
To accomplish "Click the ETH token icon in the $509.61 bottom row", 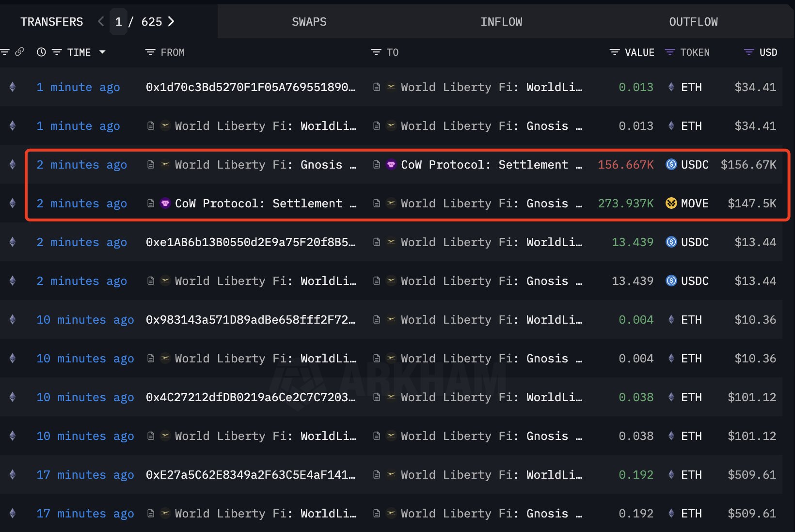I will coord(671,513).
